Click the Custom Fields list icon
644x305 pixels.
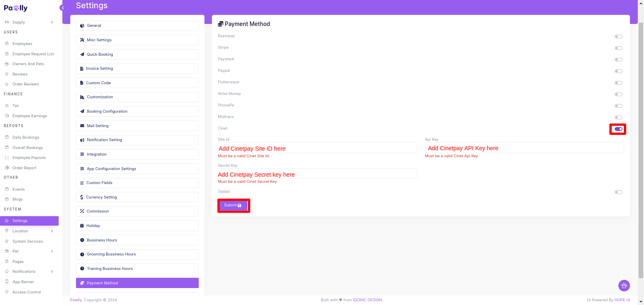pos(82,183)
